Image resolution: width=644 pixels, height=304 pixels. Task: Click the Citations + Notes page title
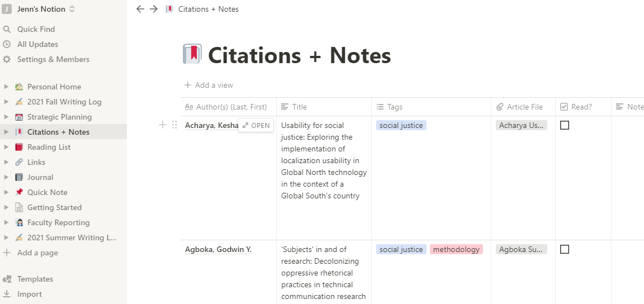[x=300, y=55]
